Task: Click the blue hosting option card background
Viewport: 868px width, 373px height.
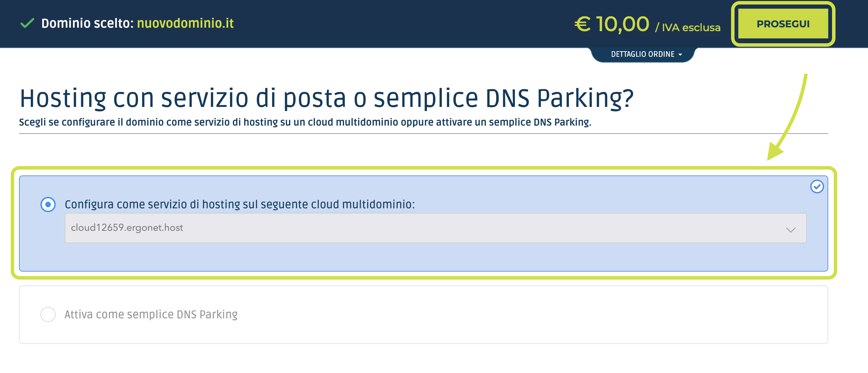Action: coord(415,258)
